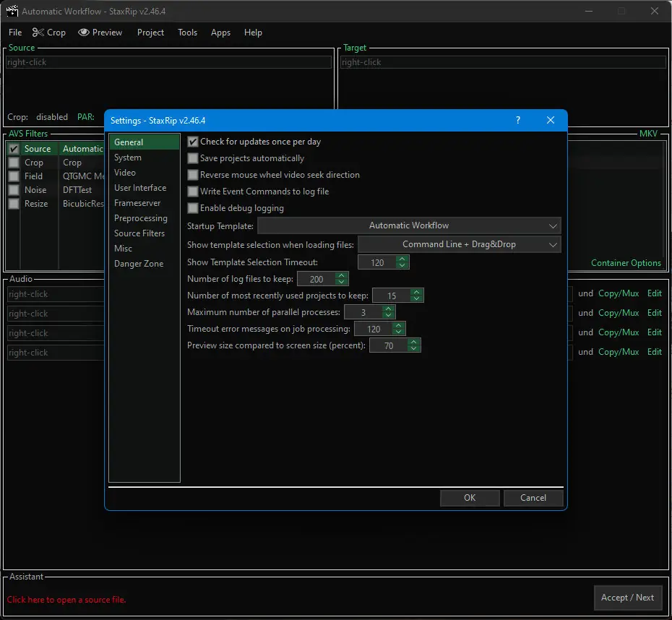Screen dimensions: 672x620
Task: Select the Danger Zone settings category
Action: (144, 264)
